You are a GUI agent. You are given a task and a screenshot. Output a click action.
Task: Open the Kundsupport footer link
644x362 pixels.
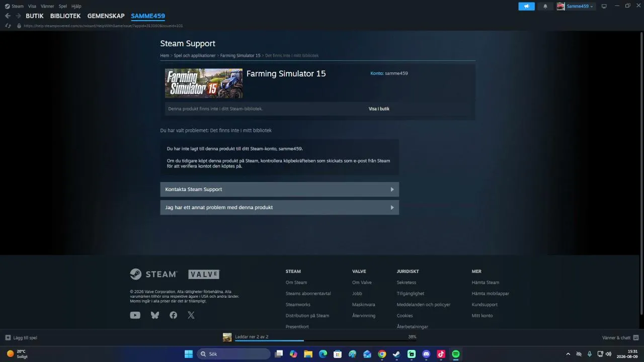pyautogui.click(x=485, y=305)
